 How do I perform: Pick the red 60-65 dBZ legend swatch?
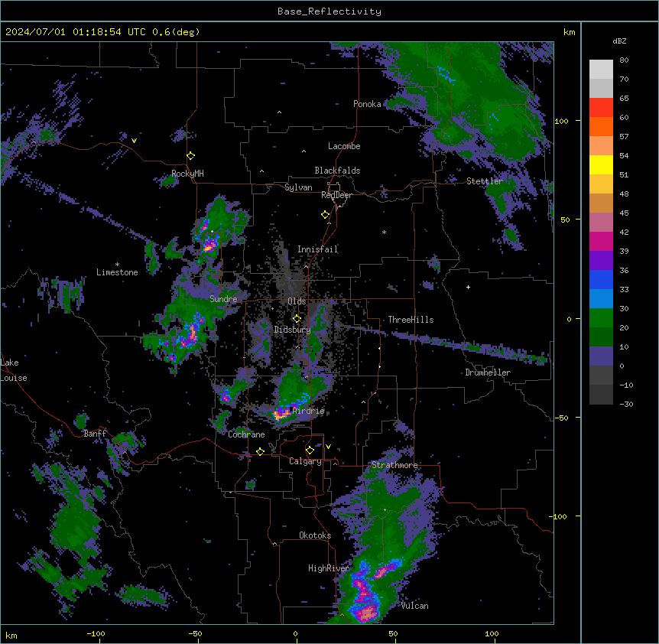[x=601, y=108]
